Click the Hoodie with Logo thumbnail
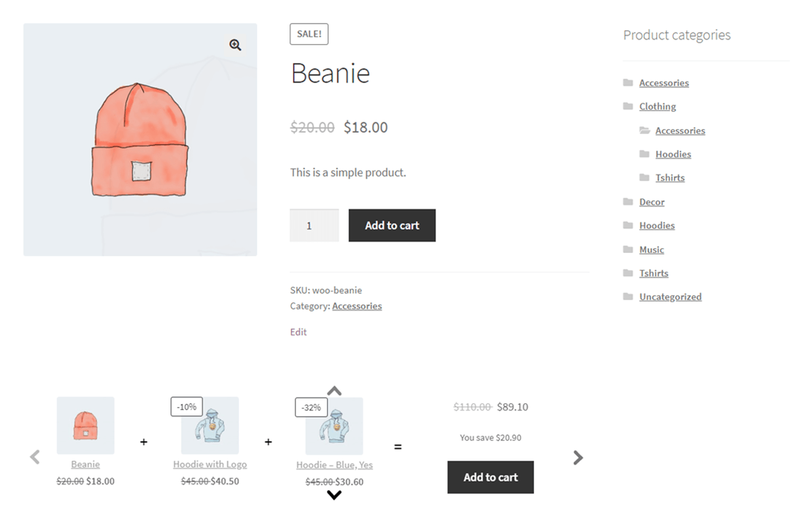The image size is (812, 525). point(210,426)
